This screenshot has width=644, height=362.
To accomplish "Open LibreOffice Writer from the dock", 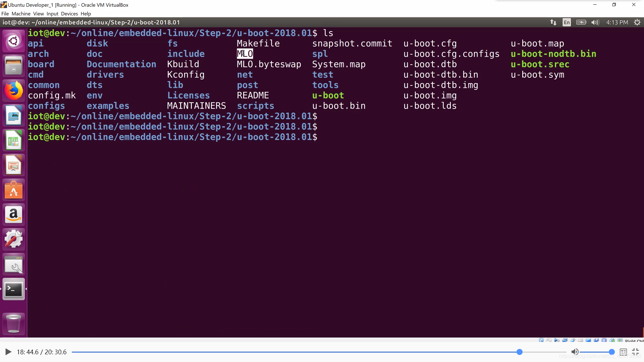I will coord(13,115).
